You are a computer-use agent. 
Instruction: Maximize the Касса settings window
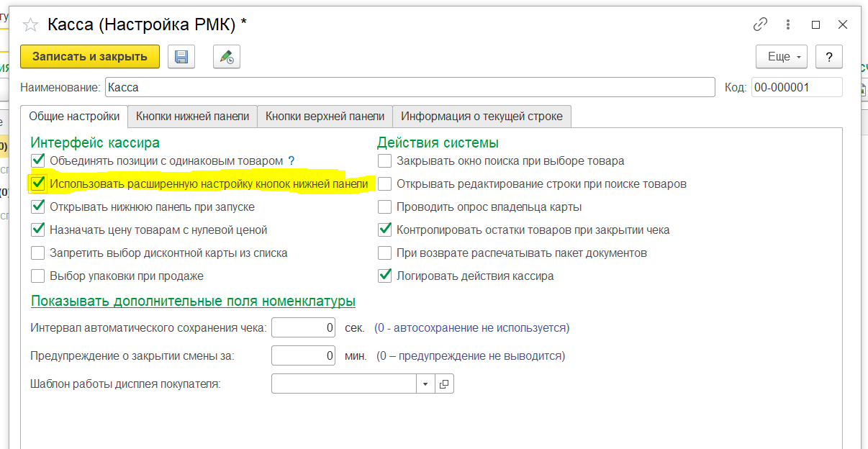[815, 24]
